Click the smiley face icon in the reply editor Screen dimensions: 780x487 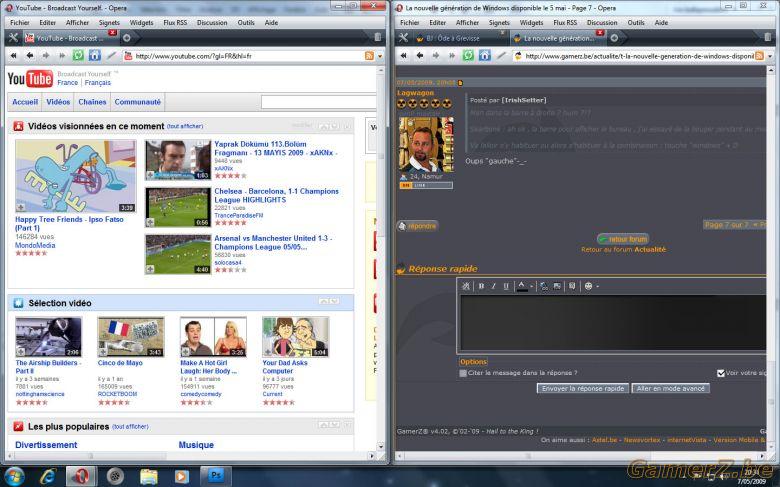click(x=588, y=286)
